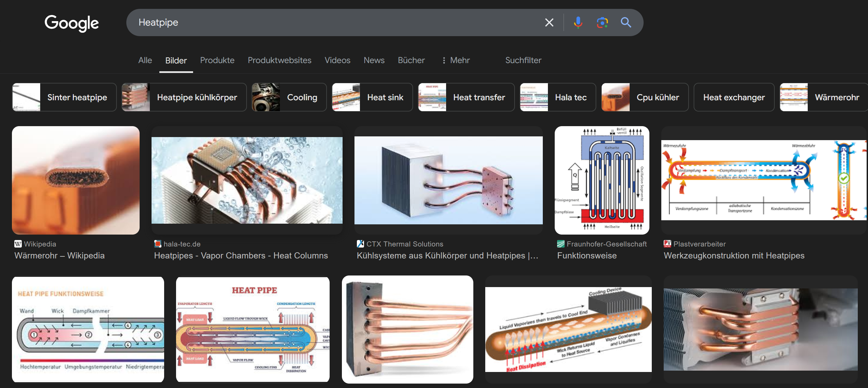
Task: Switch to the Alle results tab
Action: pyautogui.click(x=145, y=60)
